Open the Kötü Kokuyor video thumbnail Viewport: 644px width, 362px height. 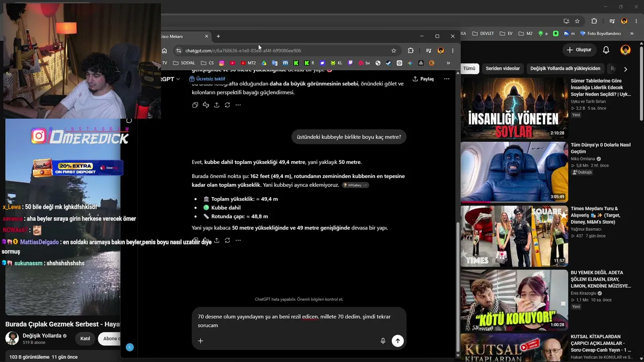point(514,300)
